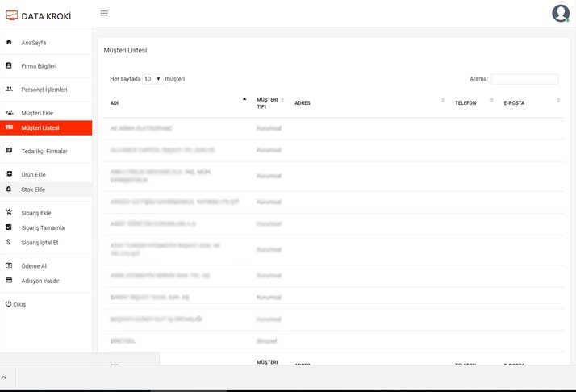Go to Tedarikçi Firmalar page
The height and width of the screenshot is (392, 576).
pyautogui.click(x=44, y=151)
